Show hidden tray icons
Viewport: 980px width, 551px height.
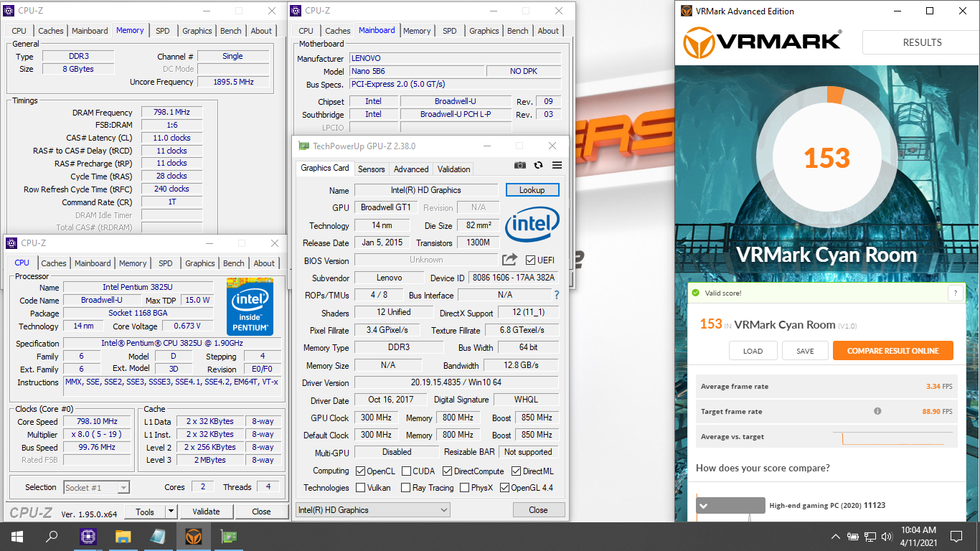[x=836, y=536]
